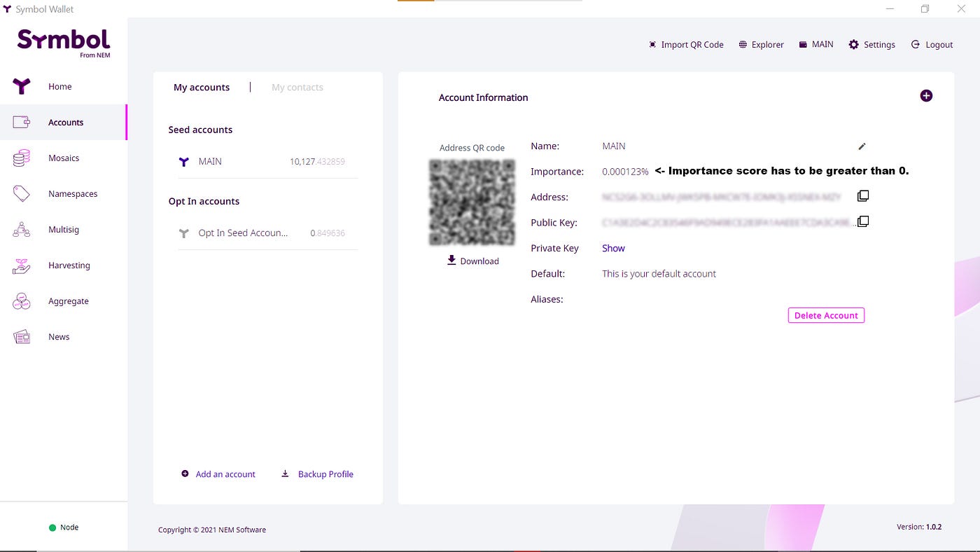Open Settings text in header
The height and width of the screenshot is (552, 980).
point(879,44)
